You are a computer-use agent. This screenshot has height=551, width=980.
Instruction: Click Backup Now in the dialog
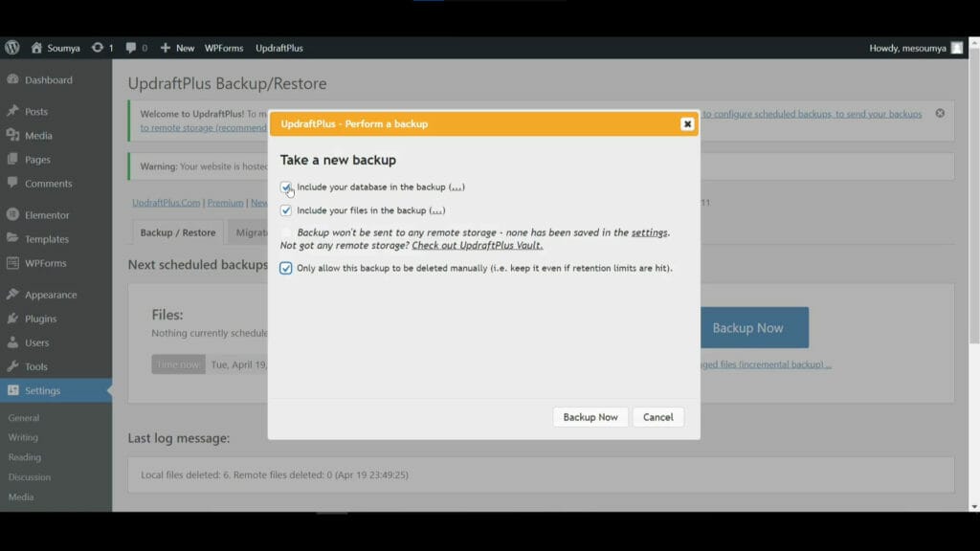[x=590, y=417]
